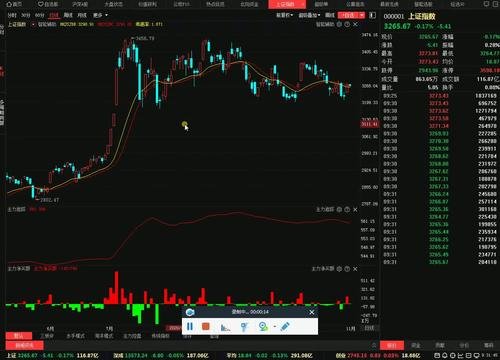Pause the screen recording

pos(190,326)
